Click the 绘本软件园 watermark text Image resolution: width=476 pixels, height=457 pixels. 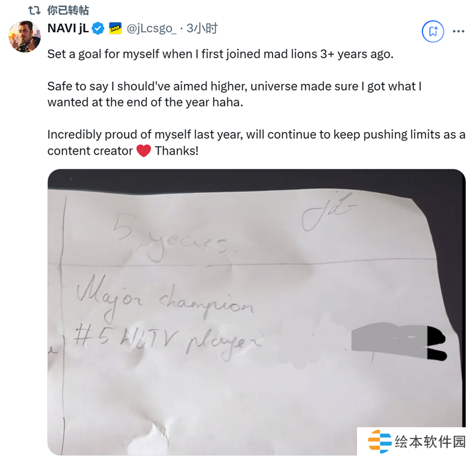point(430,442)
